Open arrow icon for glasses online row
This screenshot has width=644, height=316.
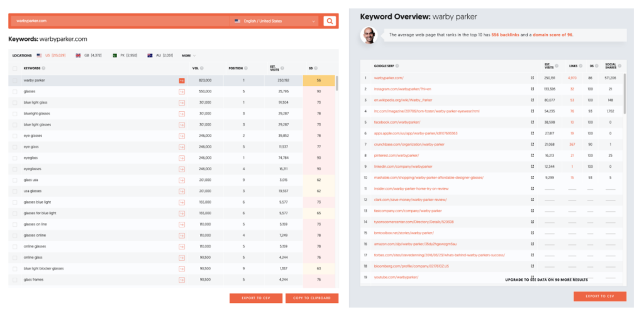pyautogui.click(x=182, y=236)
